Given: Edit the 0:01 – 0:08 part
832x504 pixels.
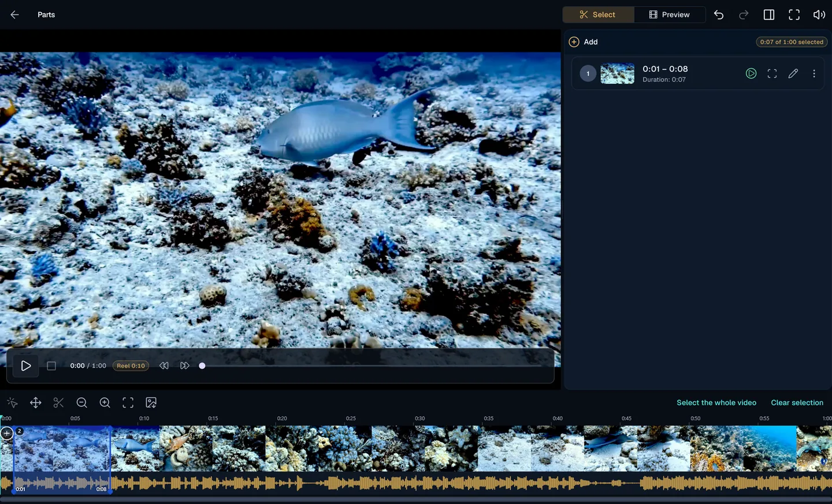Looking at the screenshot, I should click(x=793, y=73).
